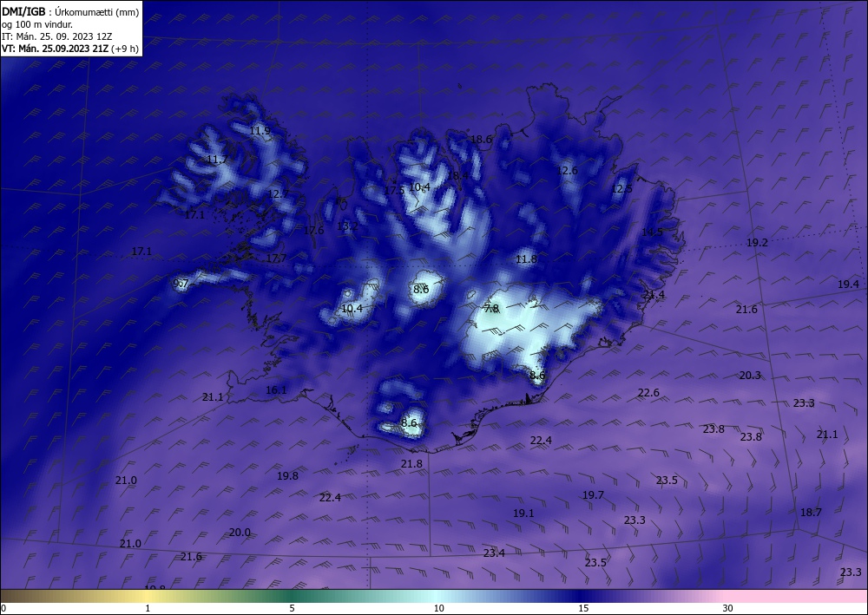Click the map value '14.5'
Viewport: 868px width, 615px height.
[x=652, y=232]
